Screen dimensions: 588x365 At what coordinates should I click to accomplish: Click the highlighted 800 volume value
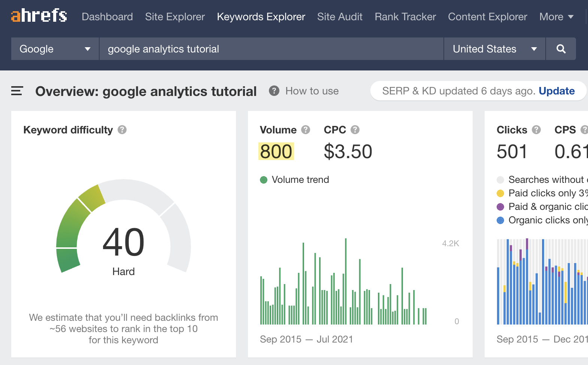pos(276,151)
